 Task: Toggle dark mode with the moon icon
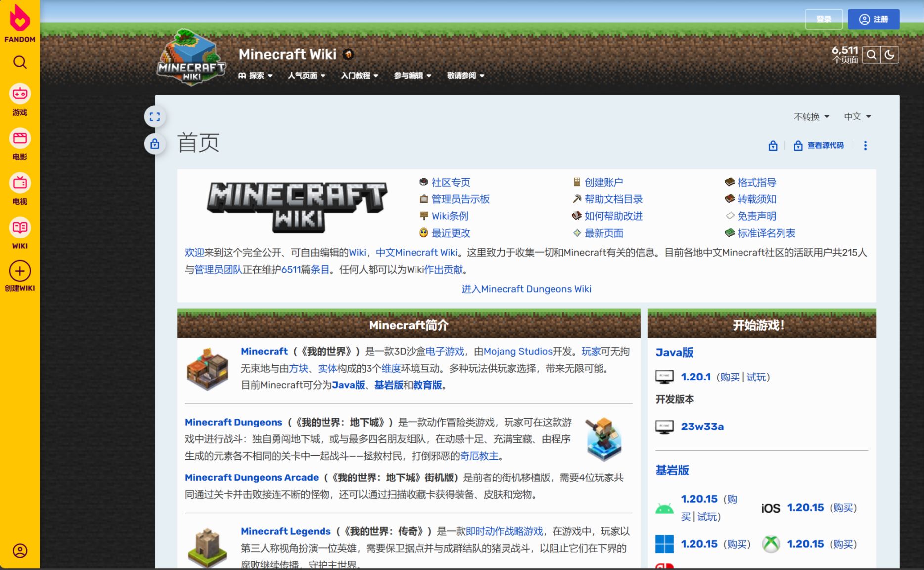[889, 55]
